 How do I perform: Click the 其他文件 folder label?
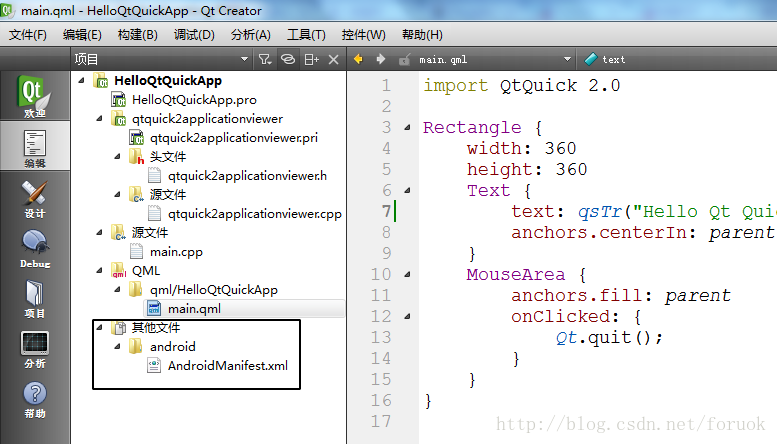(x=156, y=328)
